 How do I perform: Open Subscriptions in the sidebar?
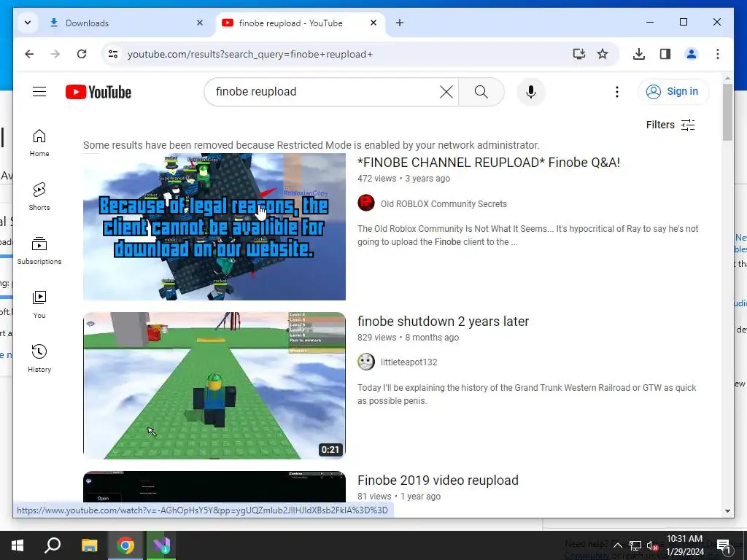(39, 251)
